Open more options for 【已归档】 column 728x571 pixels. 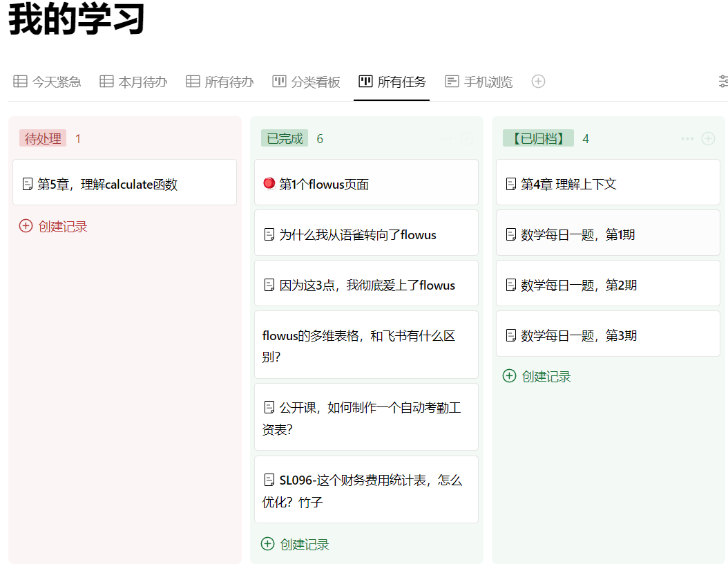(687, 138)
